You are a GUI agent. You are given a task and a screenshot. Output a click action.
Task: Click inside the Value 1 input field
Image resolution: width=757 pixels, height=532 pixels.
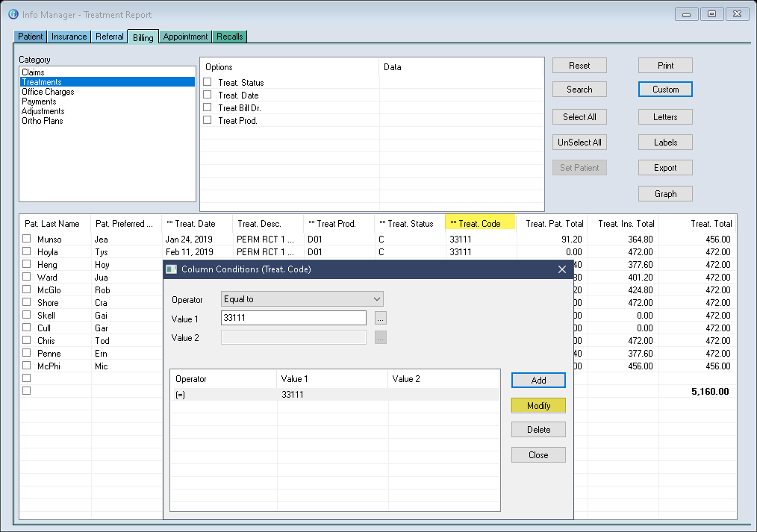[293, 319]
